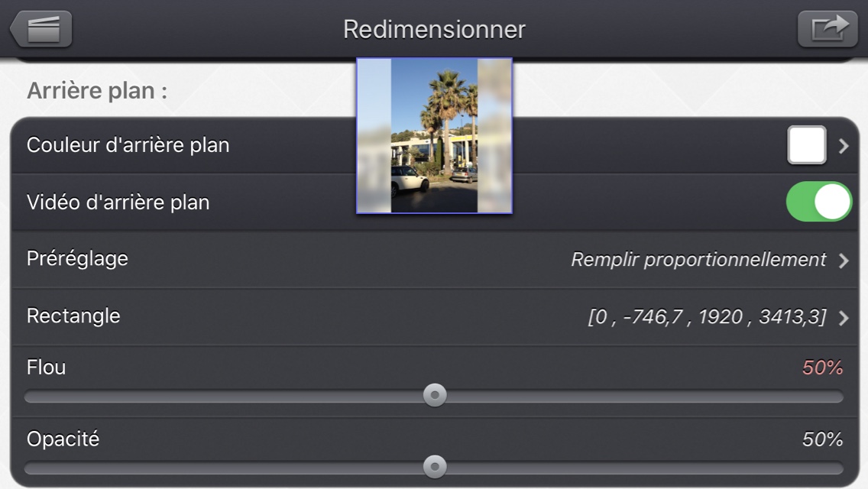Open the white background color swatch
The width and height of the screenshot is (868, 489).
pos(807,145)
